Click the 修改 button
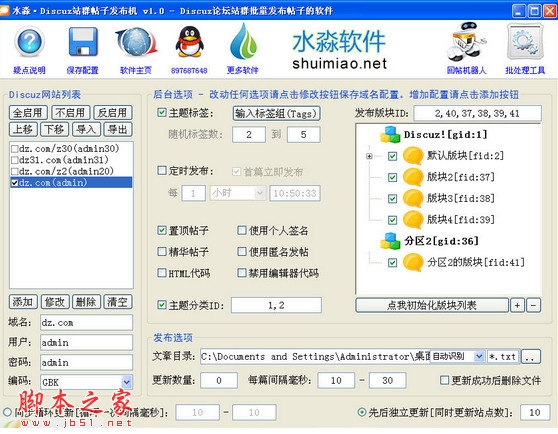 (54, 302)
